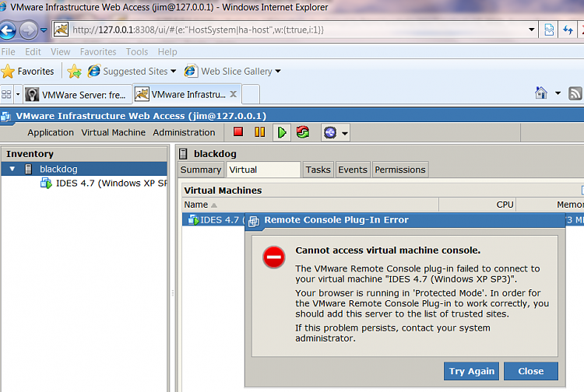Image resolution: width=584 pixels, height=392 pixels.
Task: Click the Inventory panel header
Action: coord(84,153)
